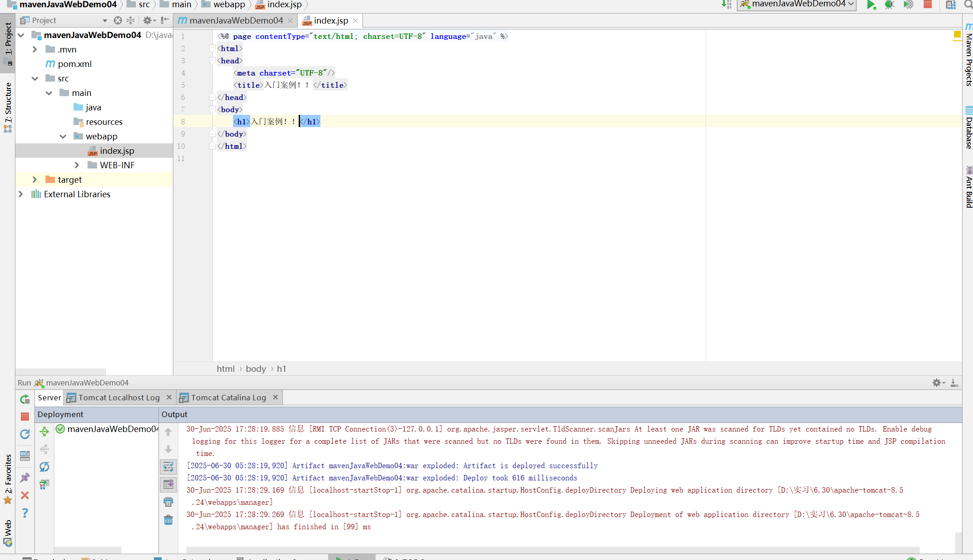Refresh deployment status blue circular icon
This screenshot has height=560, width=973.
pos(44,467)
